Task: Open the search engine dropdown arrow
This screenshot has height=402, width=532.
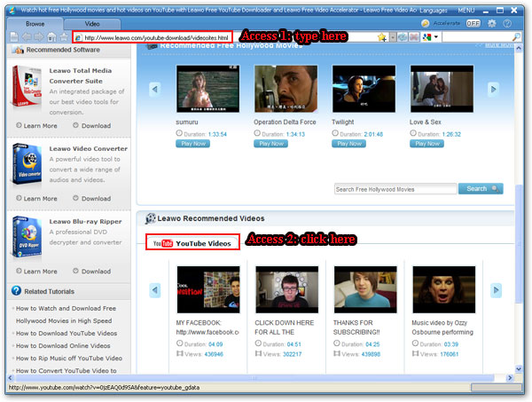Action: [436, 36]
